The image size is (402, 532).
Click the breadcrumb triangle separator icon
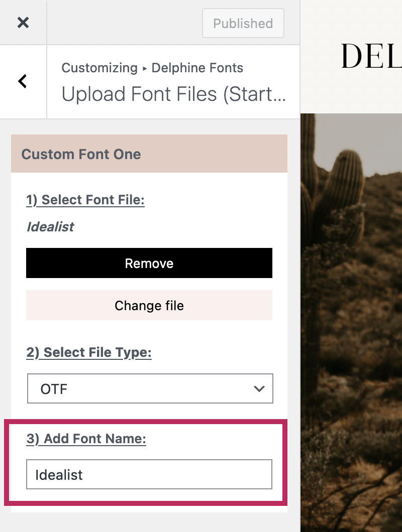[x=145, y=69]
